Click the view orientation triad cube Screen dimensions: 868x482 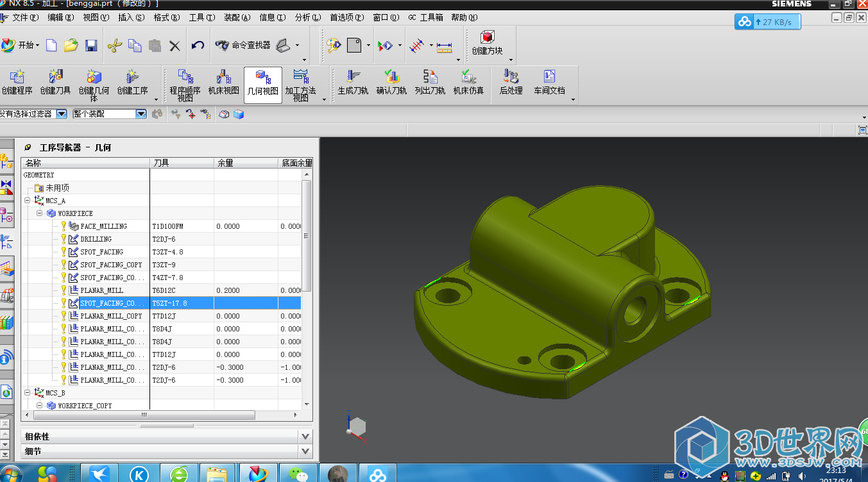click(x=356, y=428)
